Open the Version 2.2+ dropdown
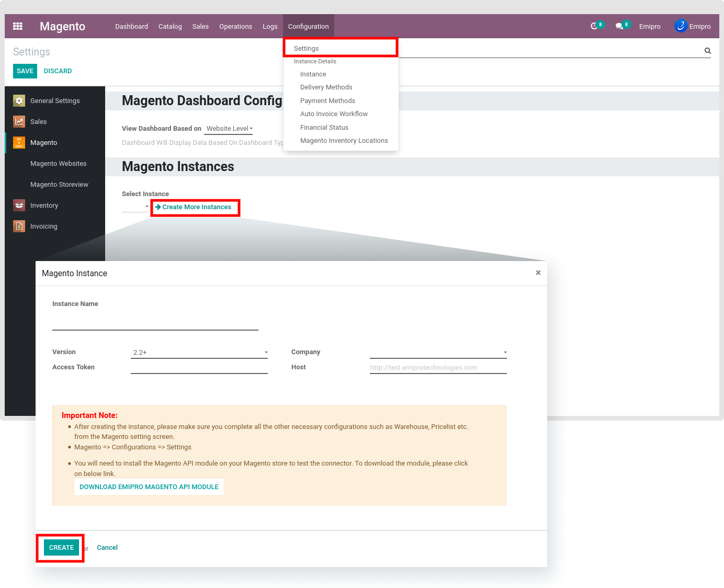 pyautogui.click(x=199, y=352)
